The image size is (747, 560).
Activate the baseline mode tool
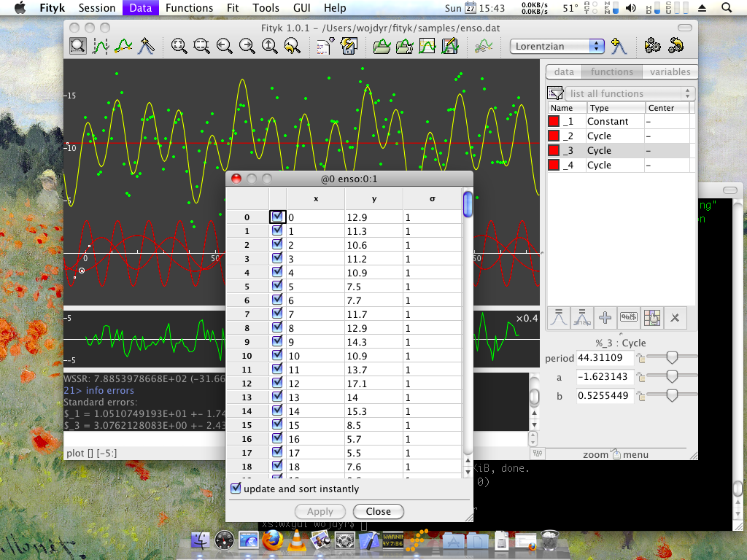tap(123, 46)
